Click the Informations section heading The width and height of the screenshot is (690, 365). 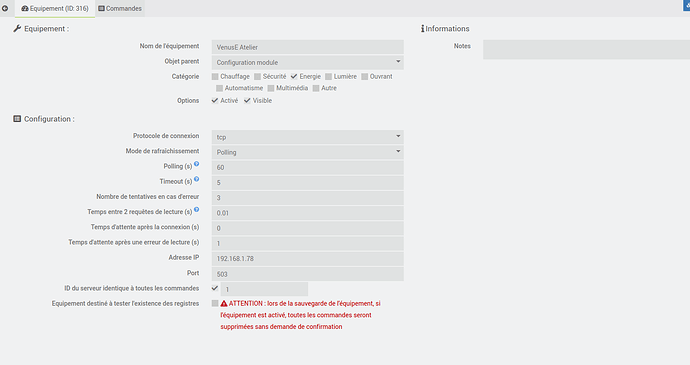tap(445, 29)
